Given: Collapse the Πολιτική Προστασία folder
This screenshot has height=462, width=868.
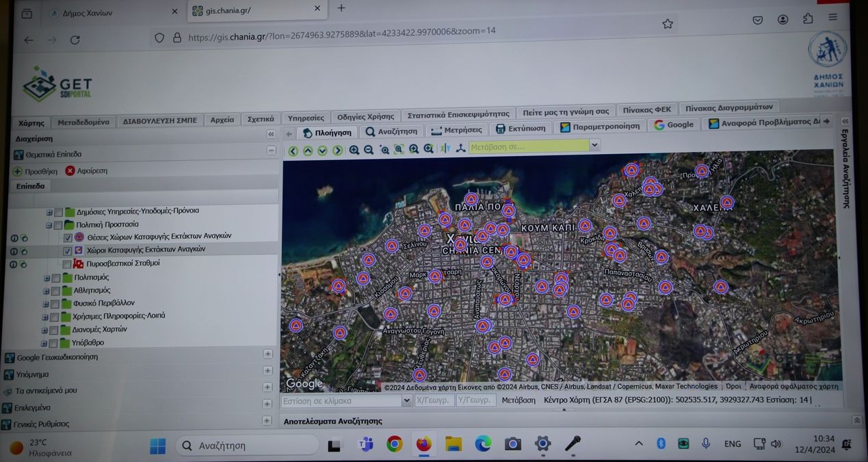Looking at the screenshot, I should pyautogui.click(x=49, y=224).
